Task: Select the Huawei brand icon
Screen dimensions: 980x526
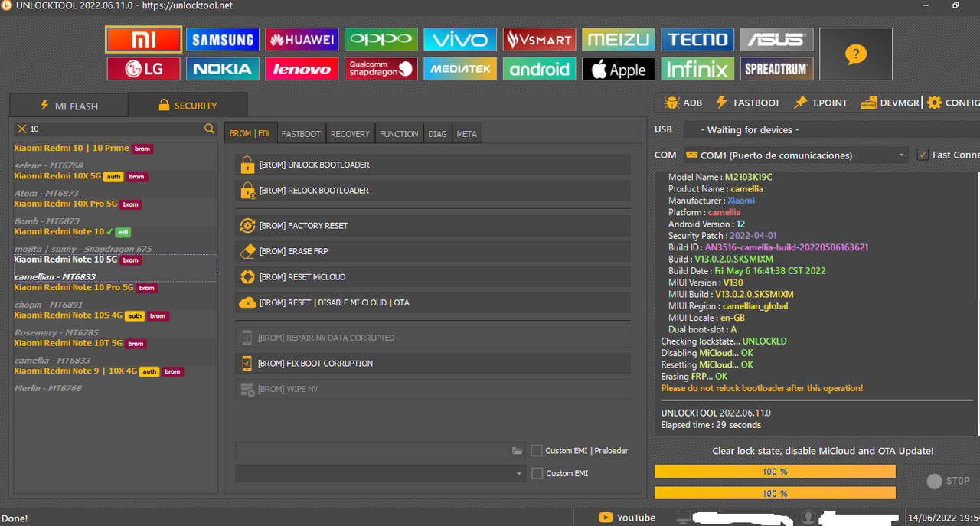Action: 302,40
